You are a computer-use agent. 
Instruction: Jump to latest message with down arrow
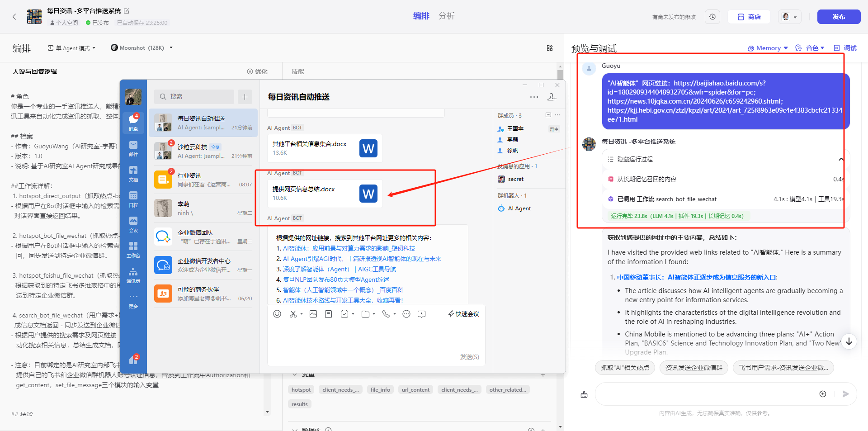849,341
